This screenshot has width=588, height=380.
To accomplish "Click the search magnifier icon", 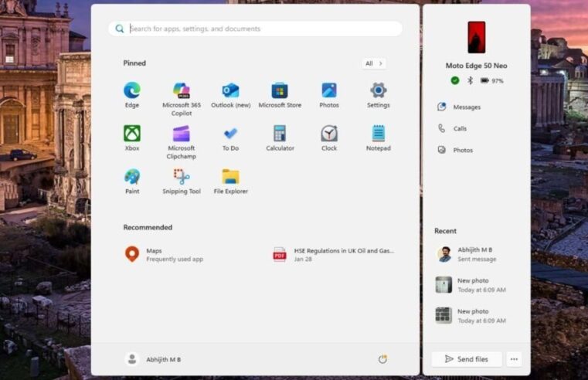I will (x=119, y=29).
